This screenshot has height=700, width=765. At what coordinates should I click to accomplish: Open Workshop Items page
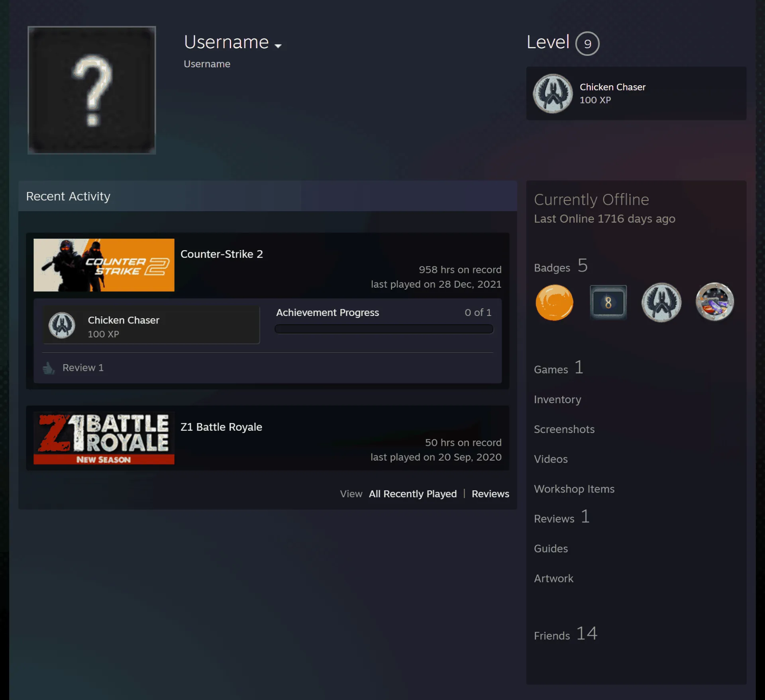point(574,489)
